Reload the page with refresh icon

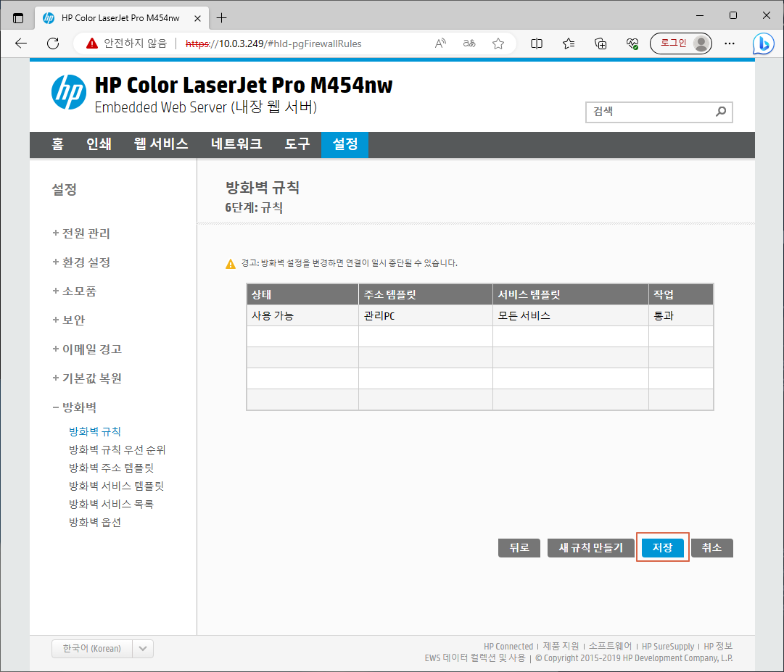tap(53, 43)
